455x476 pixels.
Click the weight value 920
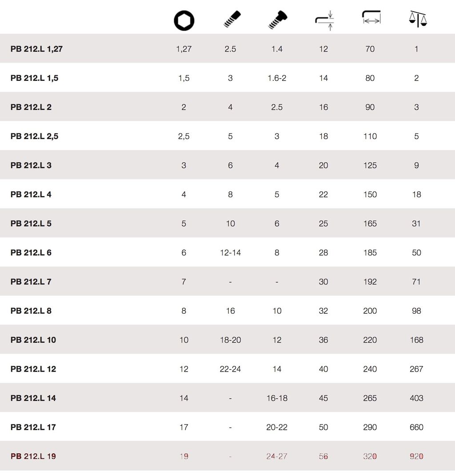(416, 456)
